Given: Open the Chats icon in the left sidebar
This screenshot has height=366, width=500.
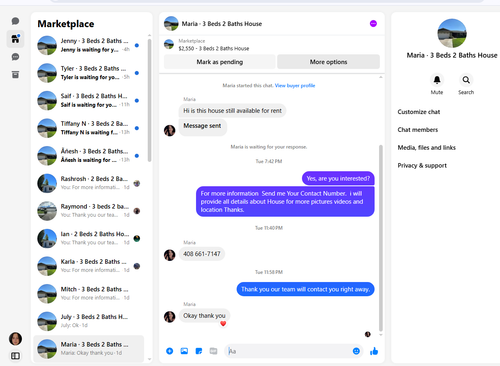Looking at the screenshot, I should pos(15,21).
